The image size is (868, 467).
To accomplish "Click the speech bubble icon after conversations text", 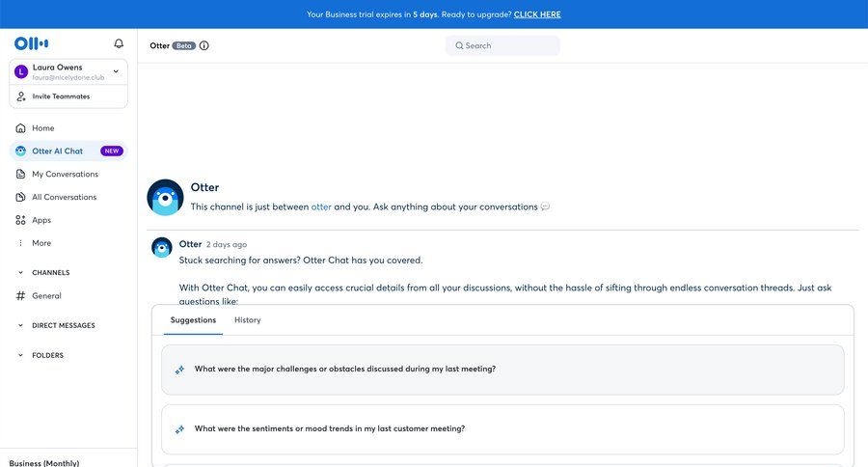I will (545, 206).
